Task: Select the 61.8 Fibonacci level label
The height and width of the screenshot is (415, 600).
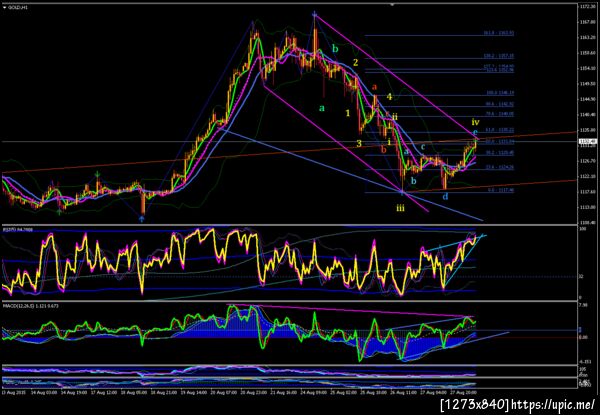Action: point(500,130)
